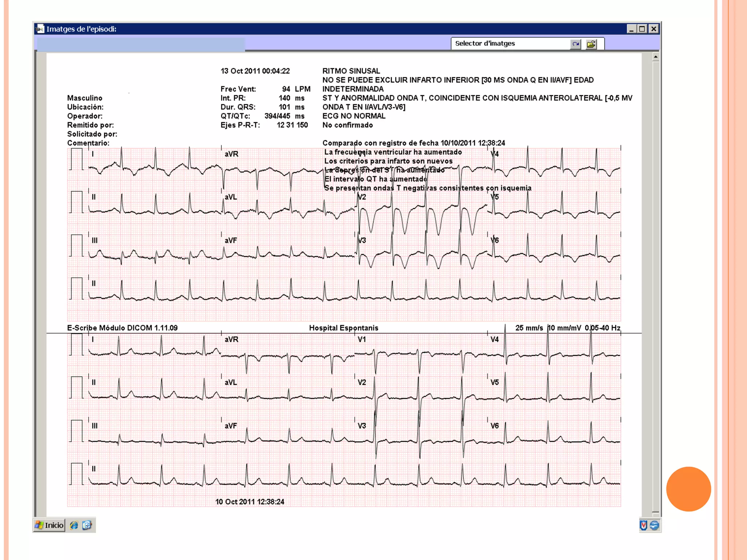Click the window icon beside 'Imatges de l'episodi'
Screen dimensions: 747x560
click(x=40, y=29)
